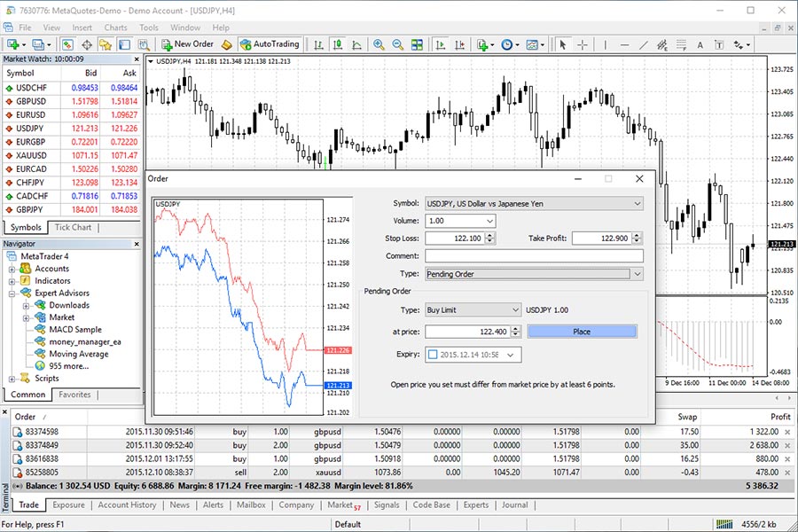Enable the Expiry checkbox
Image resolution: width=798 pixels, height=532 pixels.
433,355
